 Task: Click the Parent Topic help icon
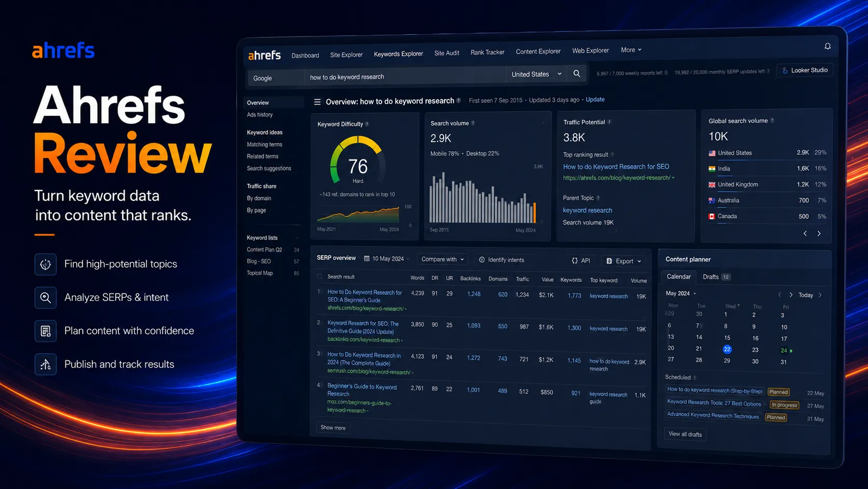598,198
